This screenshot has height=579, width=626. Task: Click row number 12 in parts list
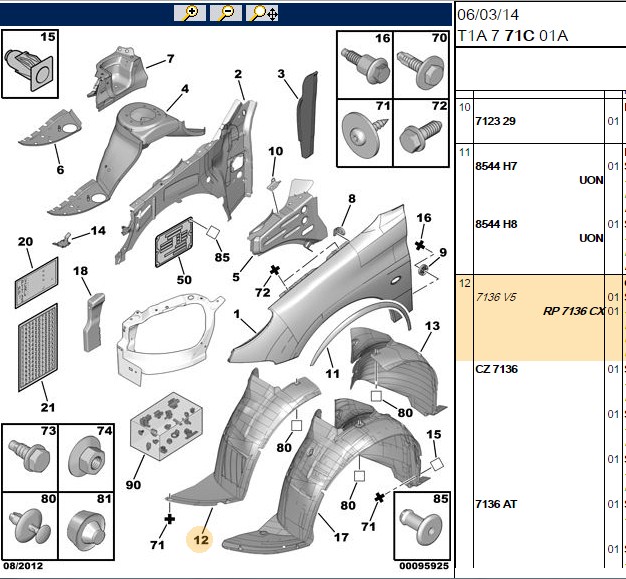(x=465, y=284)
